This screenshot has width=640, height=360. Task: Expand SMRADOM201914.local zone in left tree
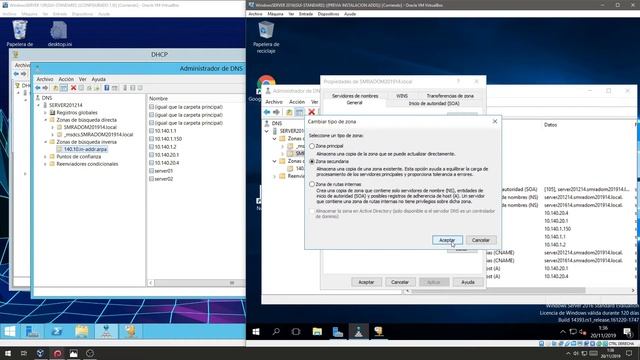click(53, 127)
